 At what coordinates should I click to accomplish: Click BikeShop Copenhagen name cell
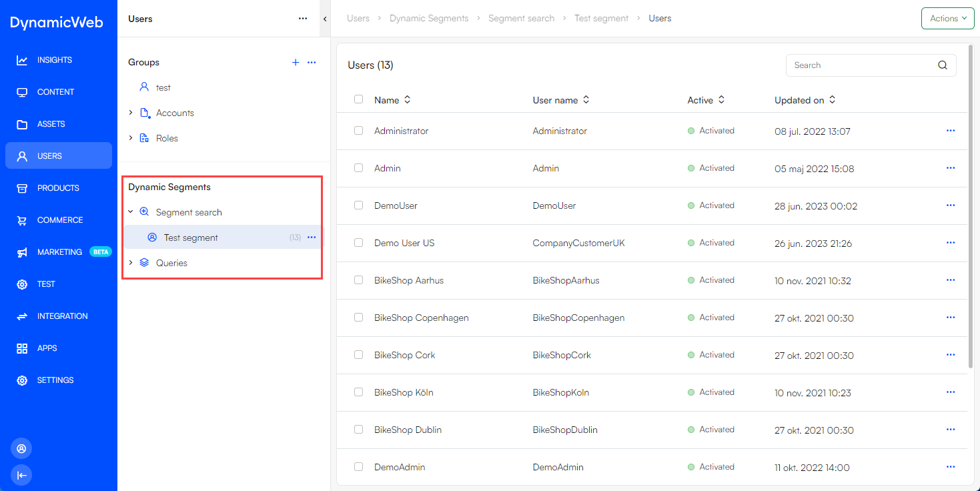pos(422,318)
